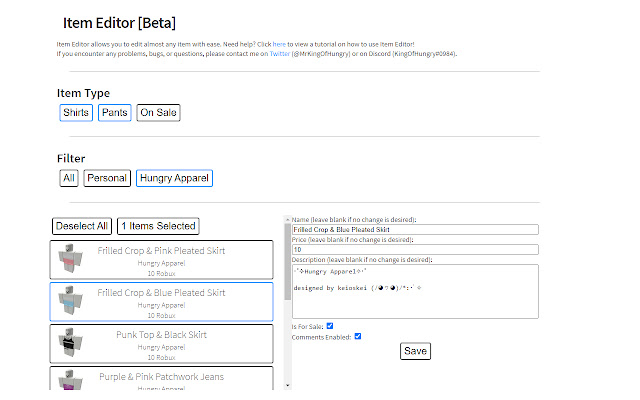The width and height of the screenshot is (640, 400).
Task: Click the Pink Pleated Skirt avatar thumbnail
Action: point(70,258)
